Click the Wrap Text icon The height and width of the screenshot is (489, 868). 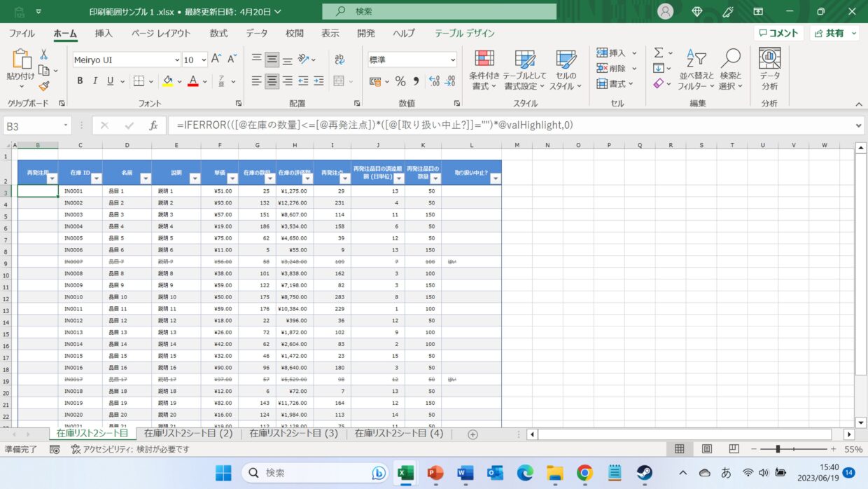(x=339, y=60)
